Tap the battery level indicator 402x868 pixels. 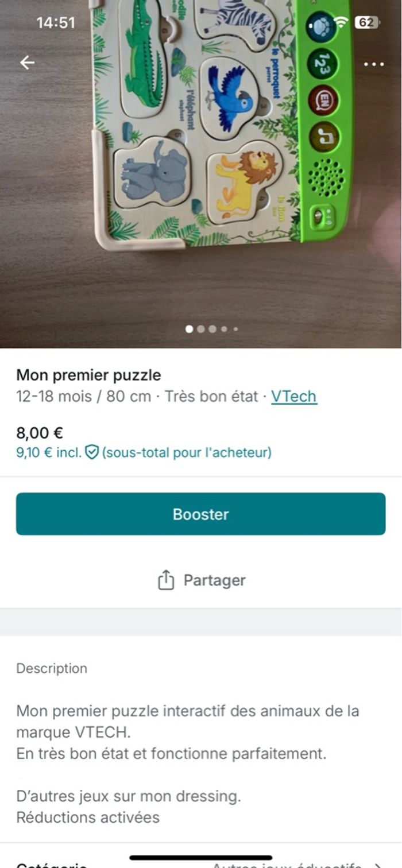pyautogui.click(x=366, y=22)
